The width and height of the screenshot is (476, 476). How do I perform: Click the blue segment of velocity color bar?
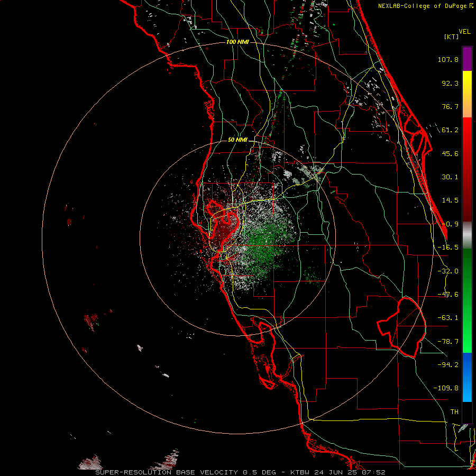point(467,377)
